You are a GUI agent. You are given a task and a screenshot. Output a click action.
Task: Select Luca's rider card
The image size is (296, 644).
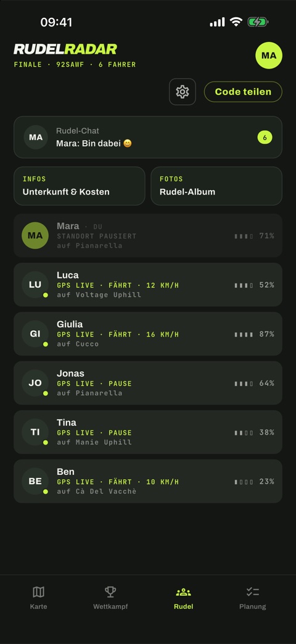coord(148,285)
